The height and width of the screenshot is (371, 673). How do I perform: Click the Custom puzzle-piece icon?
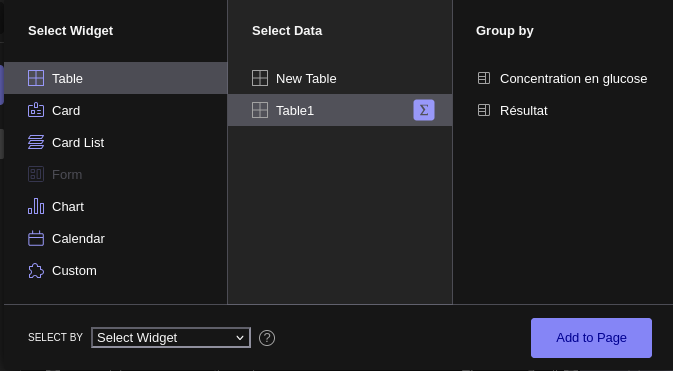click(x=36, y=271)
